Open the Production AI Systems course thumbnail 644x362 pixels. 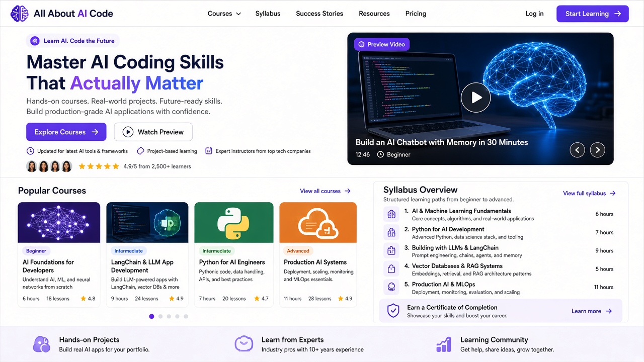click(318, 222)
